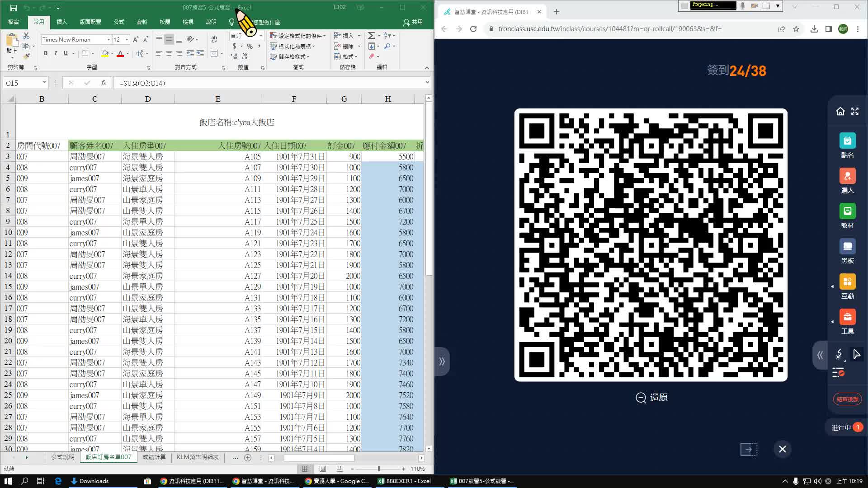Image resolution: width=868 pixels, height=488 pixels.
Task: Apply the yellow fill color bucket
Action: point(105,53)
